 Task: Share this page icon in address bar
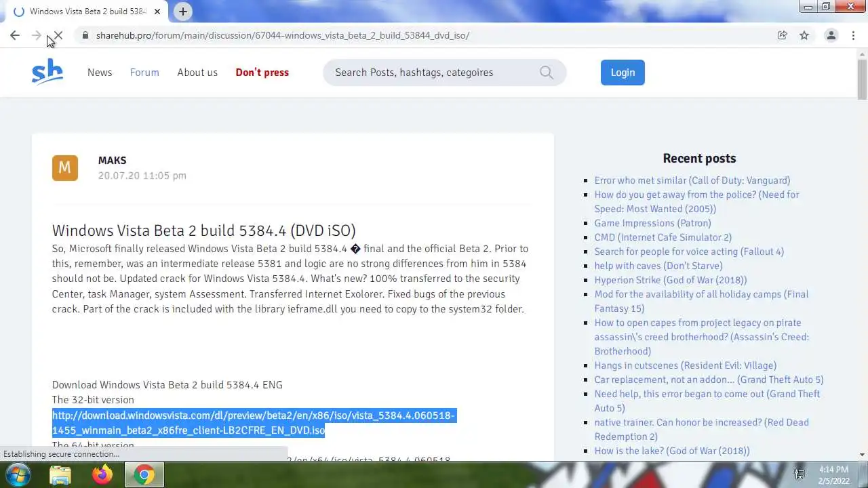783,35
